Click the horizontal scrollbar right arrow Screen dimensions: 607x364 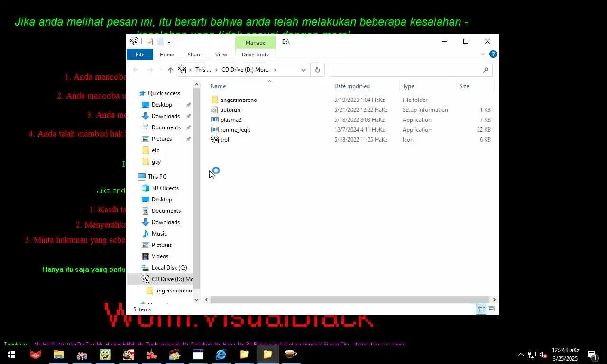[494, 300]
